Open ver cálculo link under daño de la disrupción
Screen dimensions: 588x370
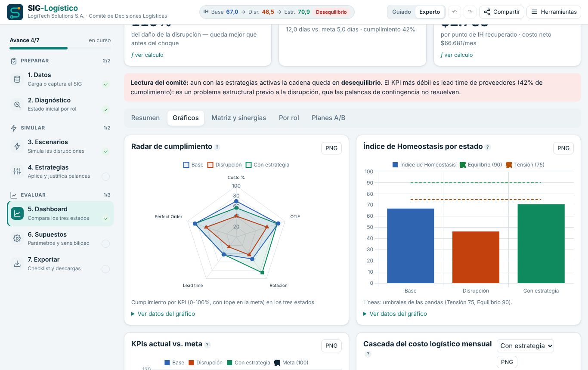pos(147,55)
